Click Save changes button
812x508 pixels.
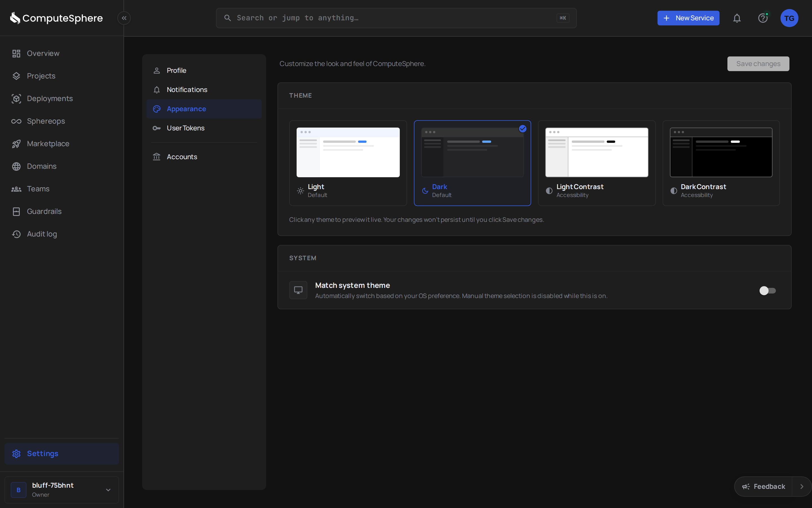pyautogui.click(x=758, y=64)
